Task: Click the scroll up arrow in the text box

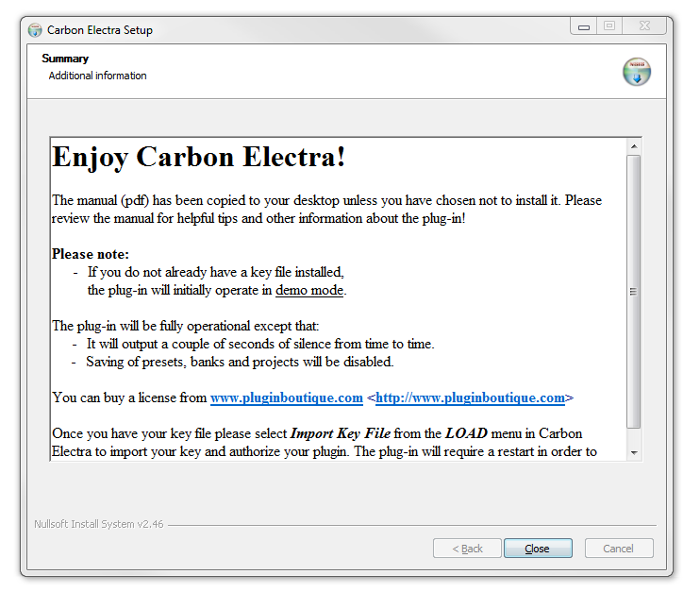Action: coord(633,146)
